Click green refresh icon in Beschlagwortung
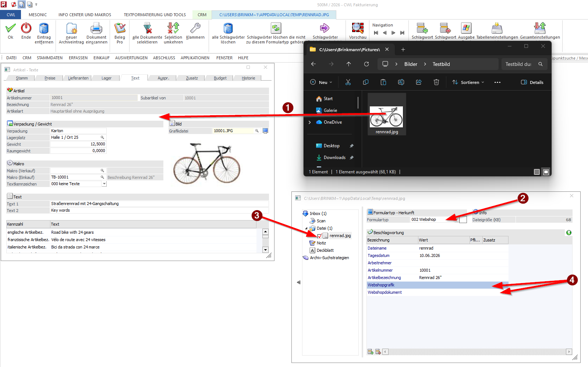 click(x=569, y=233)
